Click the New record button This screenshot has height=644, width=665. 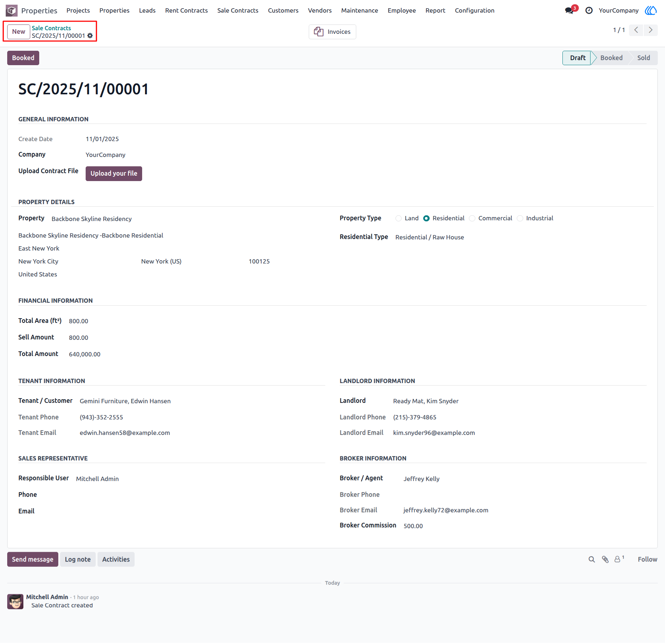[x=19, y=32]
